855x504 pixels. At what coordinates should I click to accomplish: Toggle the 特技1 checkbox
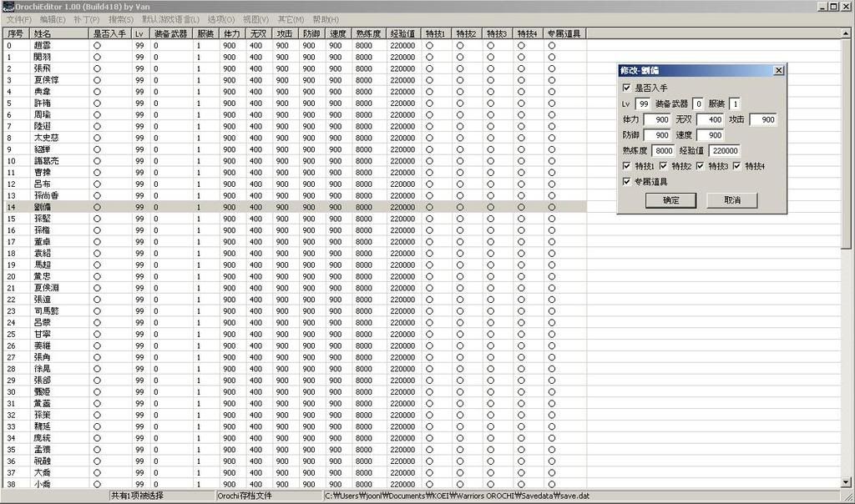pos(627,166)
